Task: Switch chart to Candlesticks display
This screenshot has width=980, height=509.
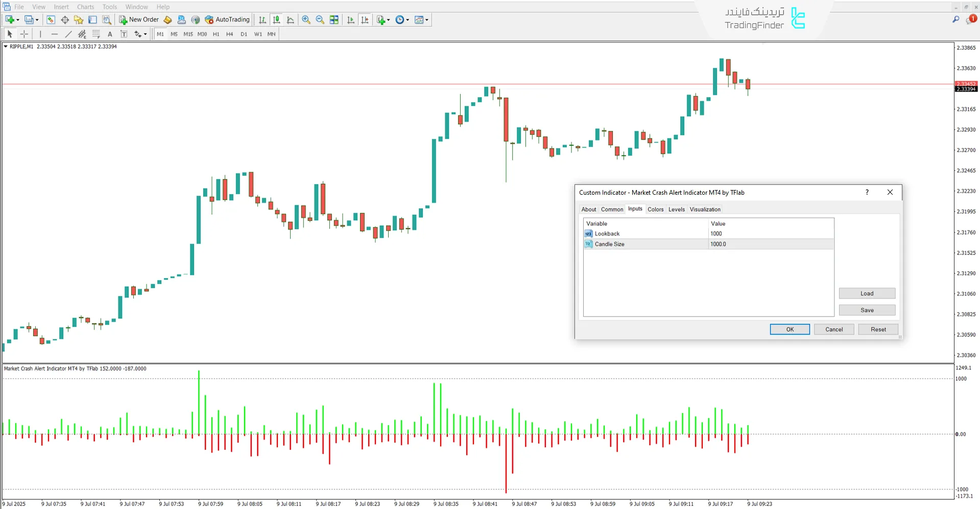Action: pos(276,19)
